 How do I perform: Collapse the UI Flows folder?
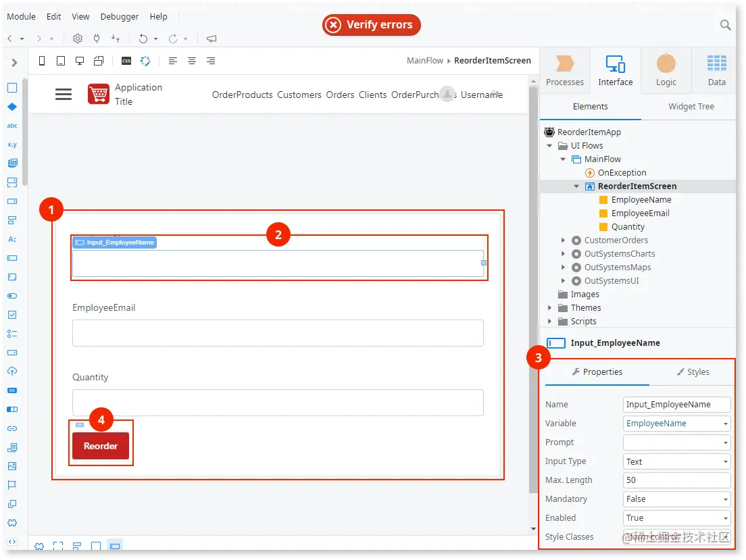(549, 146)
